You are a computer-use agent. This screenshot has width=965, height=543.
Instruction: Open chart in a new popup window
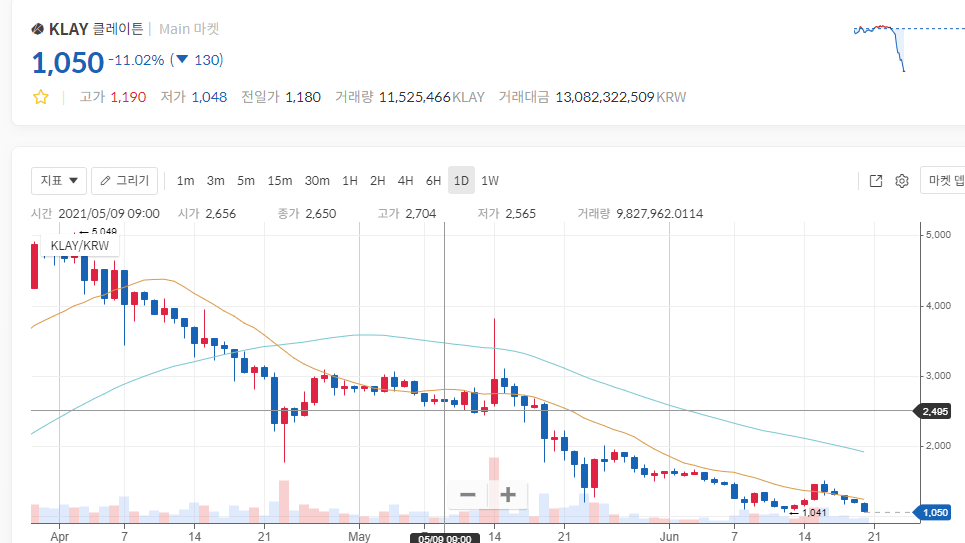(876, 181)
